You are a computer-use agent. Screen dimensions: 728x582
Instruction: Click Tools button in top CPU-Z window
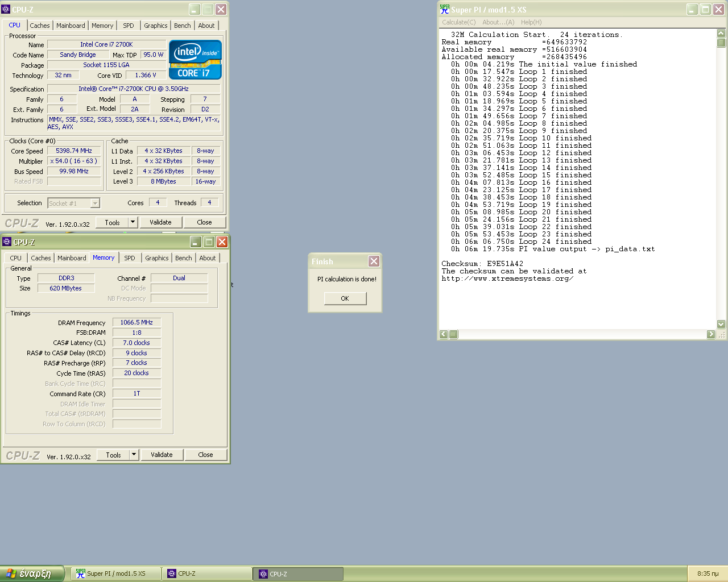pyautogui.click(x=112, y=222)
